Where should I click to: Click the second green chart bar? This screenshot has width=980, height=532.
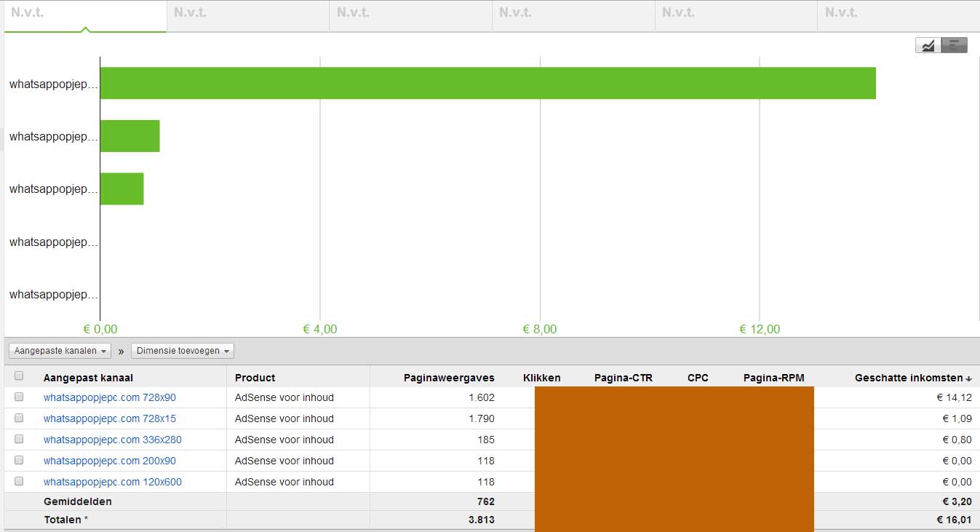(x=130, y=136)
